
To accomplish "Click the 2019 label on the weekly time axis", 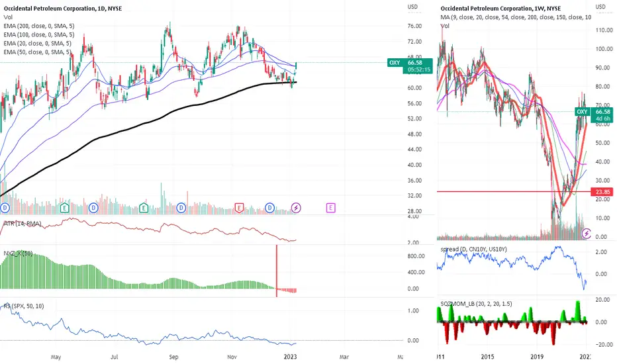I will tap(537, 357).
